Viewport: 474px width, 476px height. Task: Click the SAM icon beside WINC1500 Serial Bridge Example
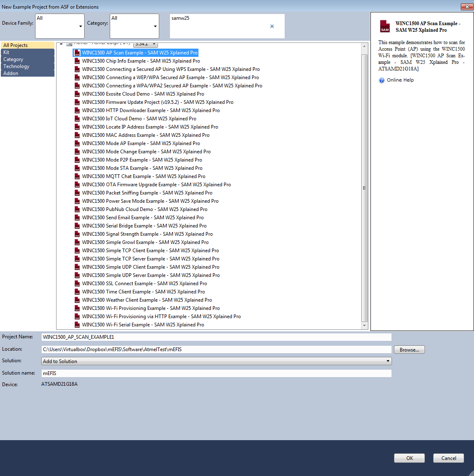point(77,226)
